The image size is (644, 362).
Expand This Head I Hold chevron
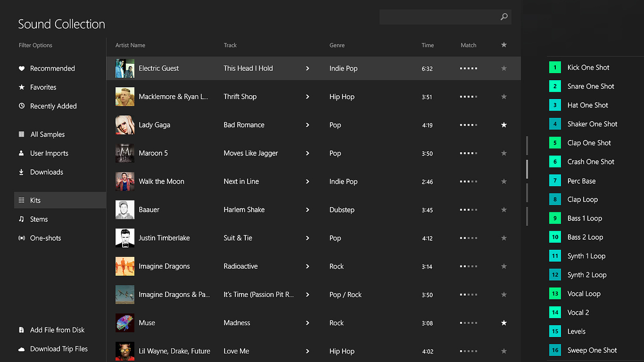coord(308,68)
